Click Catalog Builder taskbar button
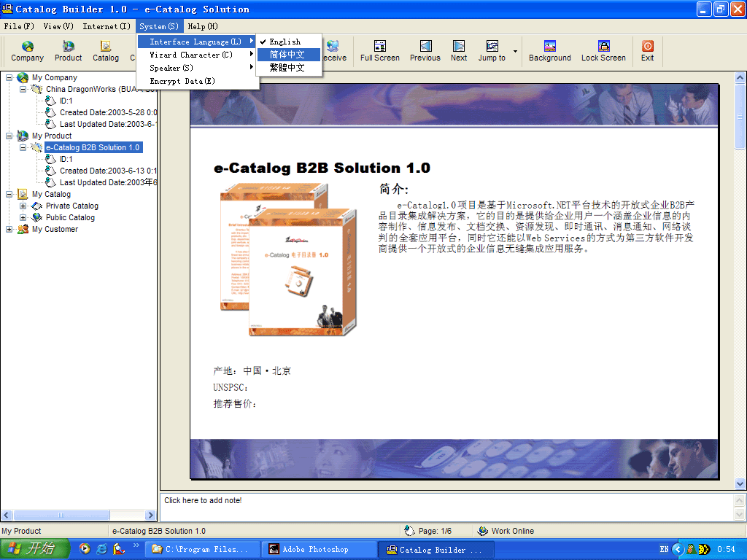The image size is (747, 560). pos(436,550)
